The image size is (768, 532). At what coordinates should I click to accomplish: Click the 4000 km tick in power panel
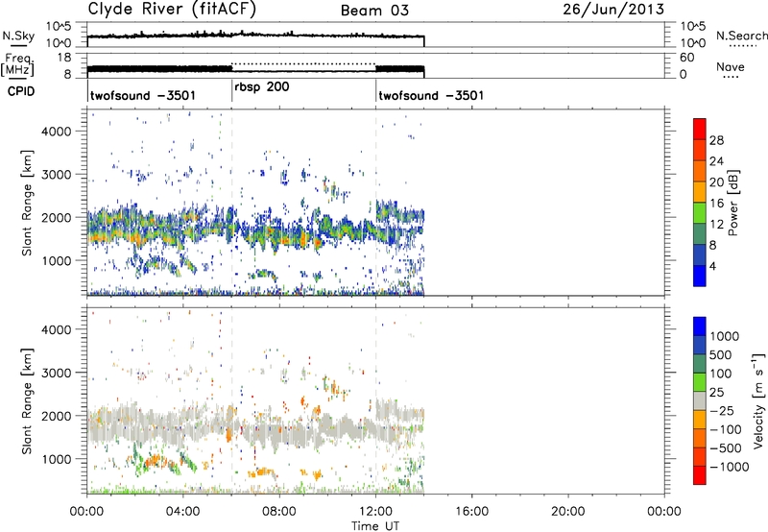(x=56, y=132)
